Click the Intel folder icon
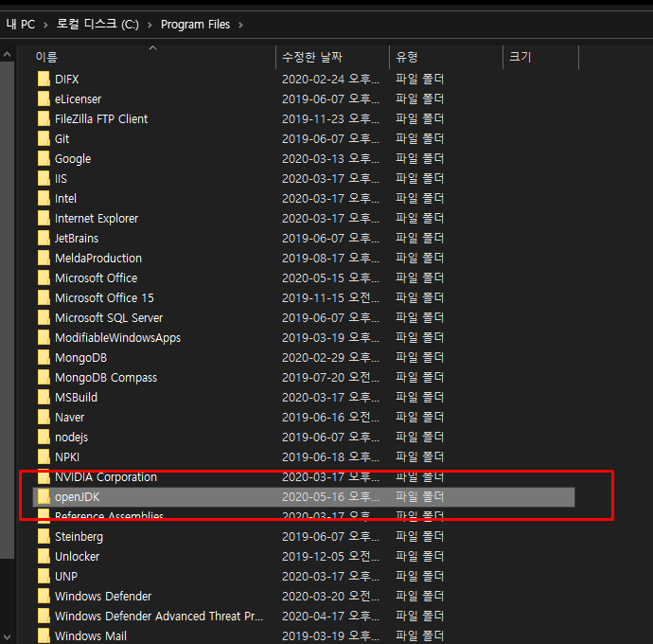 click(44, 199)
